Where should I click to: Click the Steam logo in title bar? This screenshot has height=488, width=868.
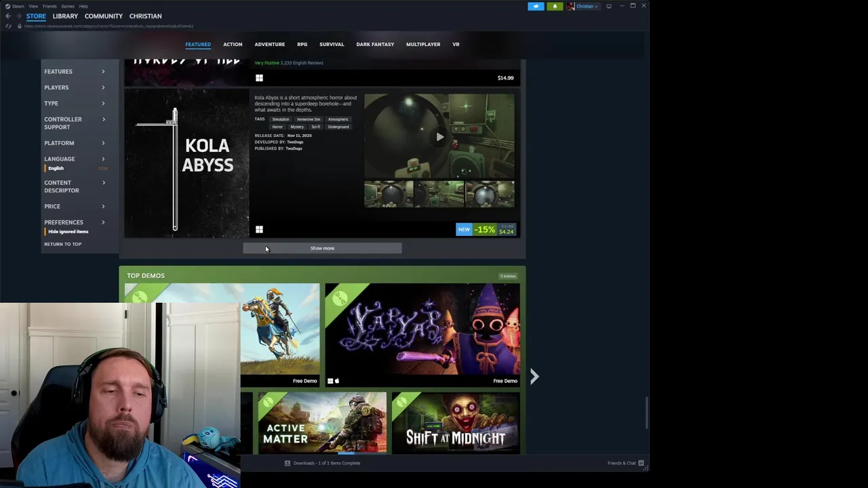click(8, 6)
